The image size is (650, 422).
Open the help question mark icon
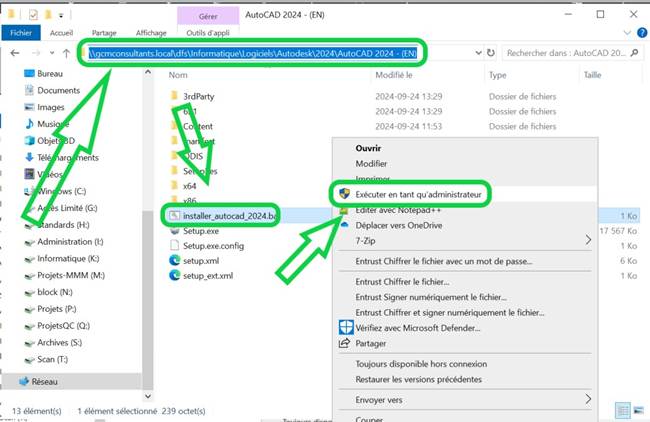[642, 32]
